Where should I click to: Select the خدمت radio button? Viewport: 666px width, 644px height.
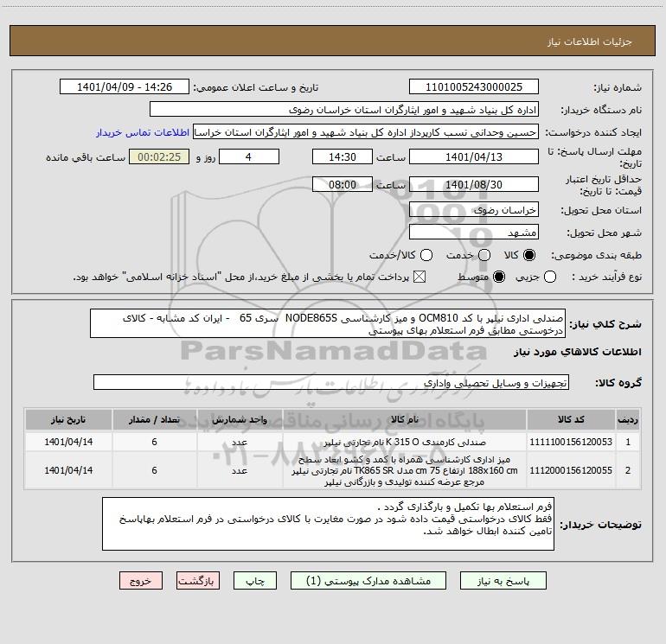pos(484,255)
